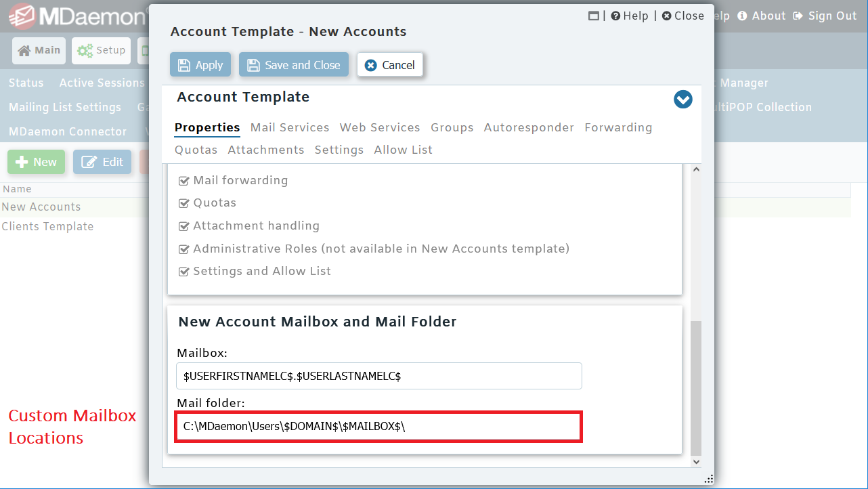This screenshot has height=489, width=868.
Task: Click the dialog mobile view icon
Action: pos(594,15)
